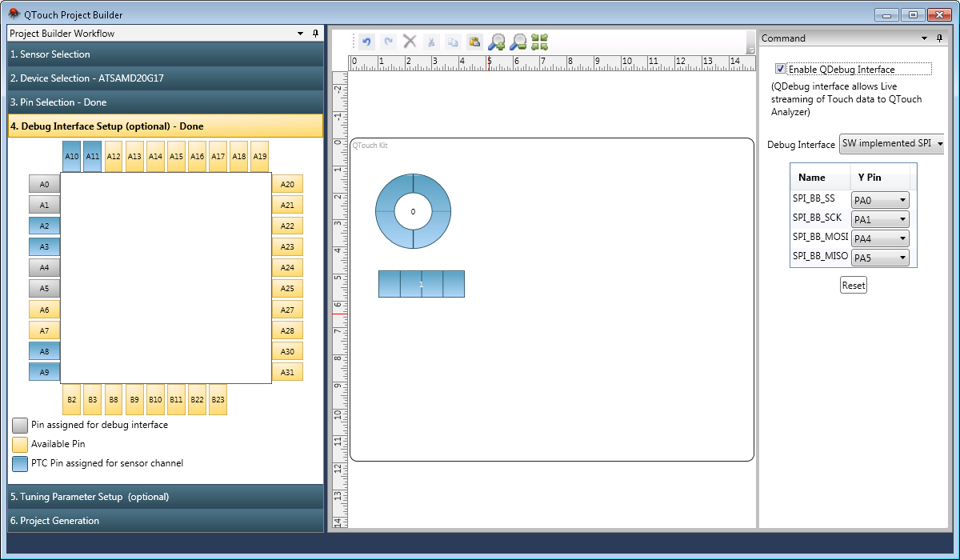
Task: Click the Copy toolbar icon
Action: (453, 42)
